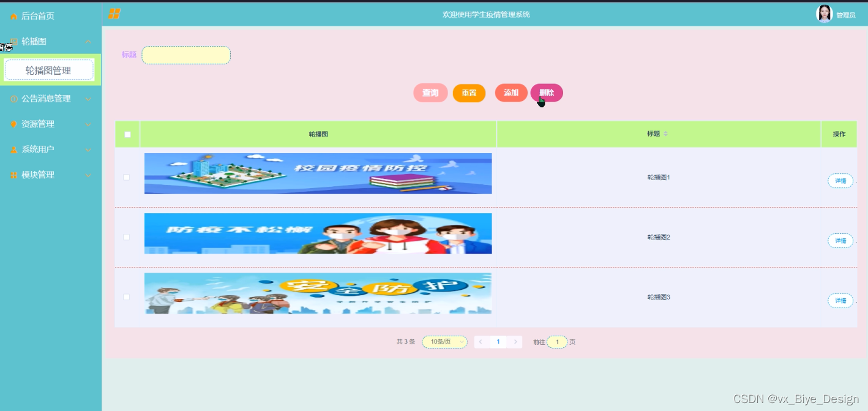Click the 校园疫情防控 banner thumbnail
The height and width of the screenshot is (411, 868).
318,173
